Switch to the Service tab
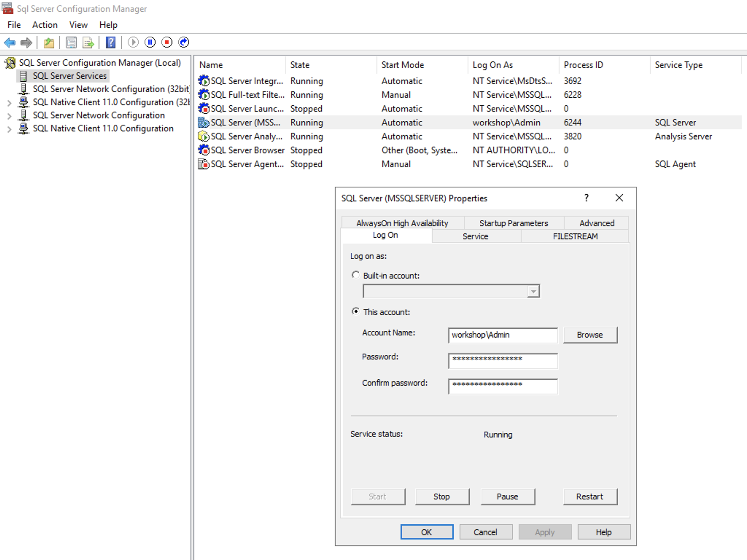The image size is (747, 560). [x=476, y=236]
